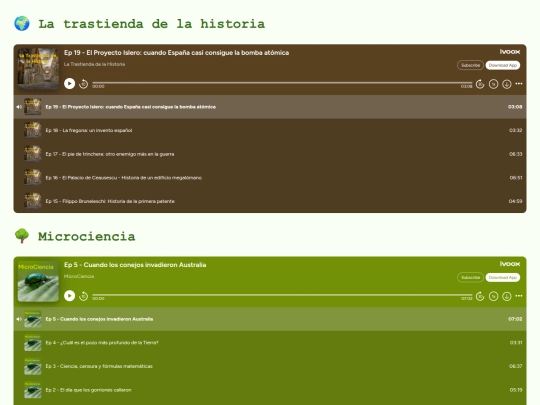Click duration 06:33 of Ep 17
This screenshot has height=405, width=540.
516,154
